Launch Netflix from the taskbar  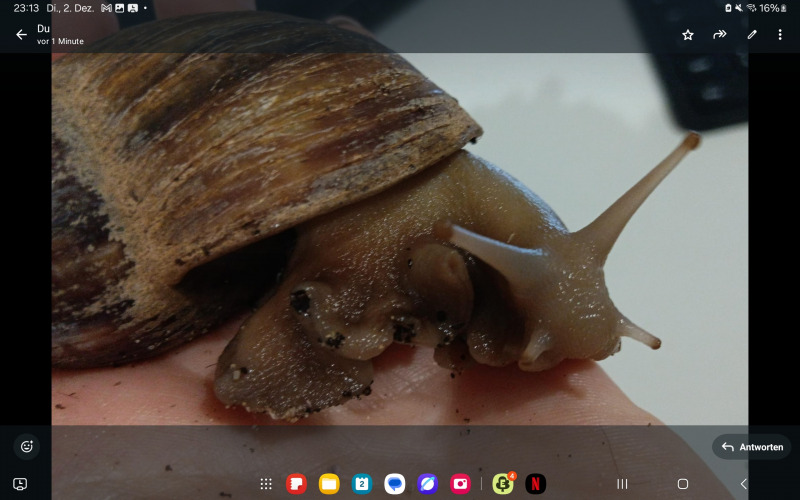point(536,484)
